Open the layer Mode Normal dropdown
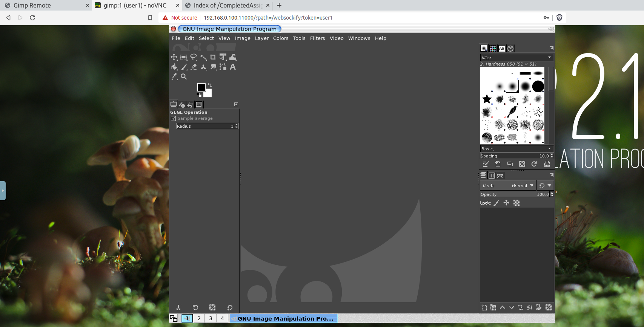The height and width of the screenshot is (327, 644). coord(508,185)
